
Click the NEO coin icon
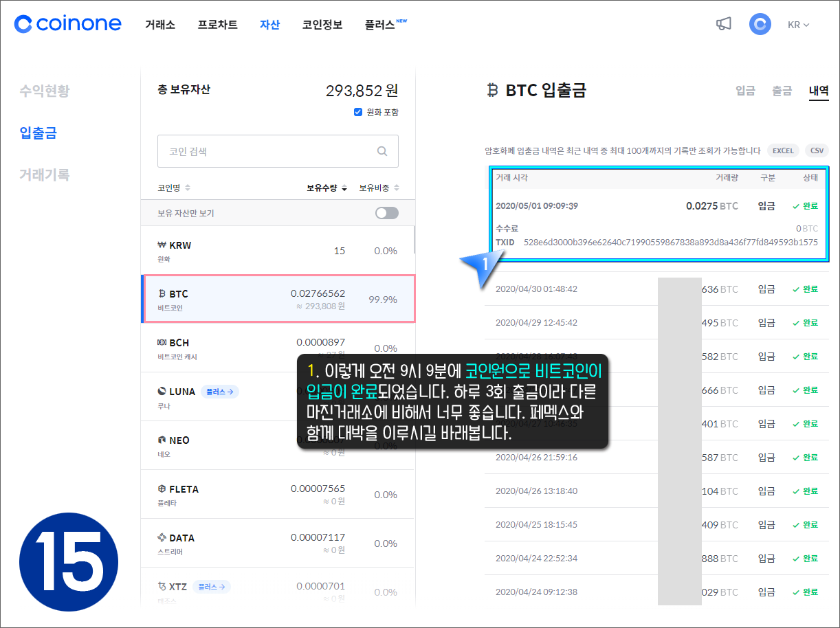pyautogui.click(x=162, y=440)
